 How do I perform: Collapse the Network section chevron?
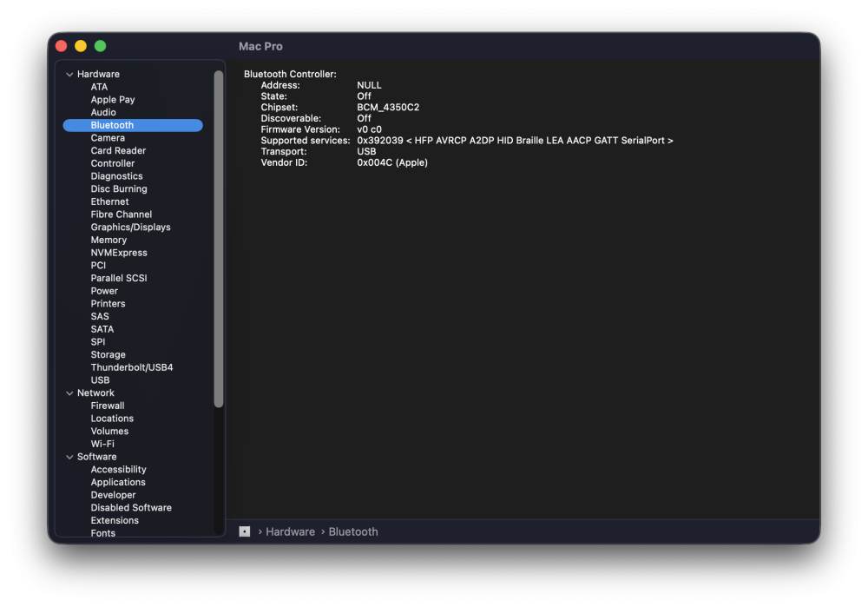point(69,393)
